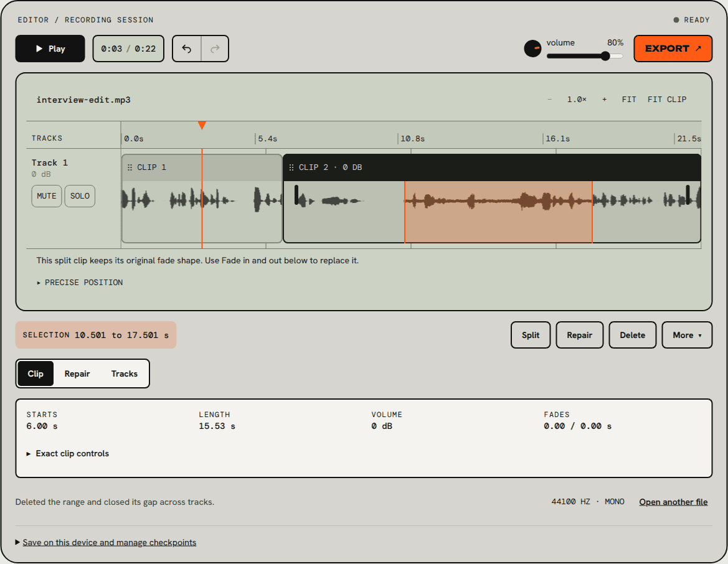
Task: Click the FIT zoom button
Action: coord(629,100)
